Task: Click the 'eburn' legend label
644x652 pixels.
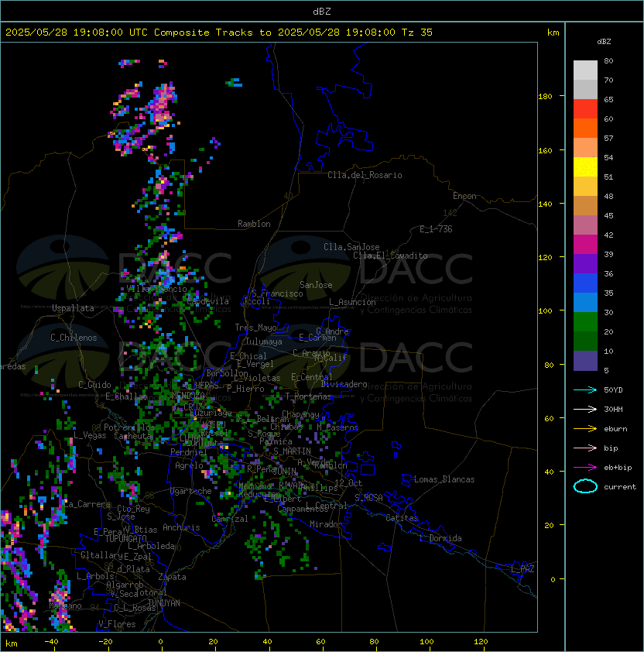Action: click(x=615, y=429)
